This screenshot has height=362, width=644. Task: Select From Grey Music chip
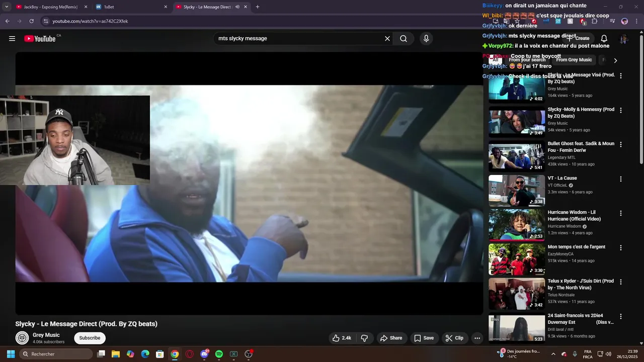574,60
